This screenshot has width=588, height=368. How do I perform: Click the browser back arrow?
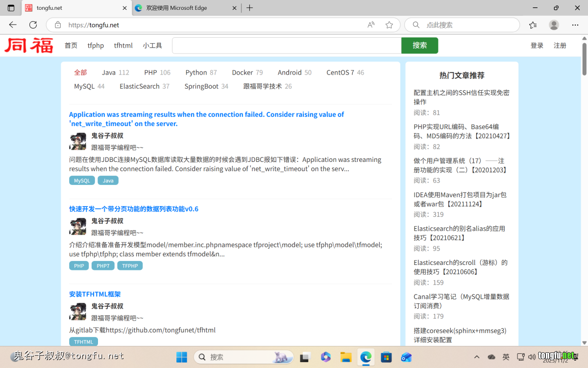coord(13,25)
